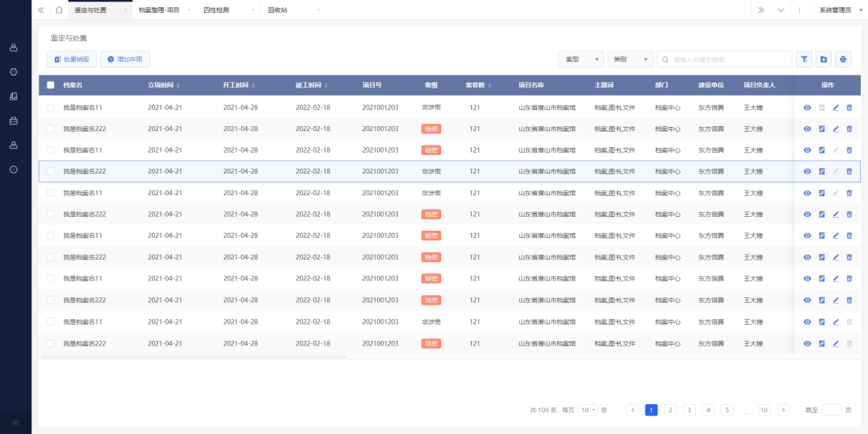Select the checkbox of the last table row
This screenshot has height=434, width=868.
click(x=51, y=343)
